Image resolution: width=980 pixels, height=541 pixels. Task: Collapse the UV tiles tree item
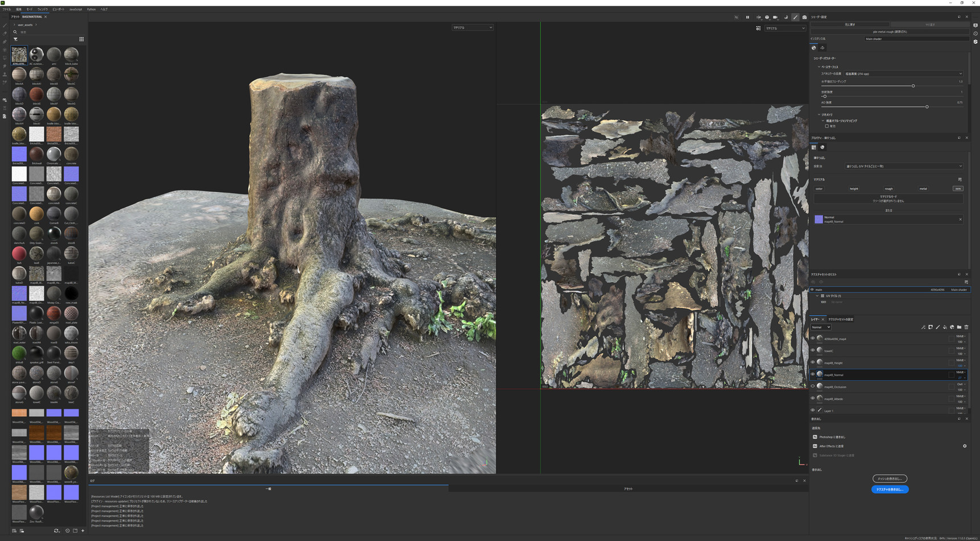click(817, 296)
